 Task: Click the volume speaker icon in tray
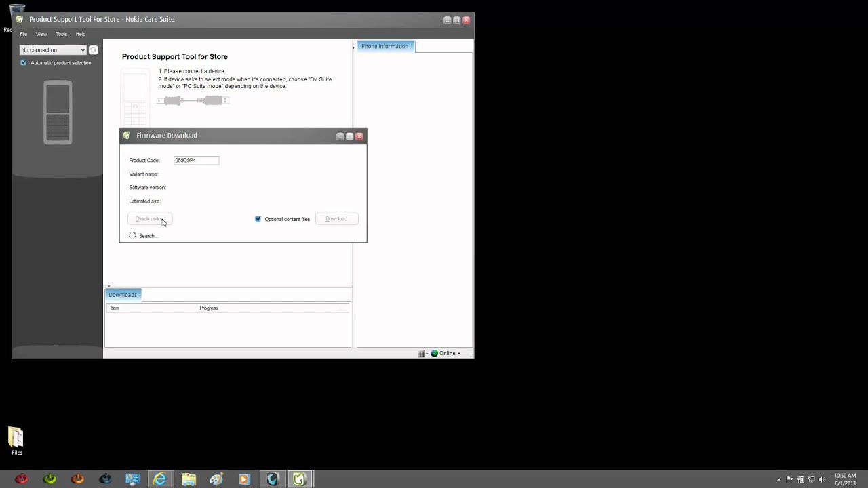pos(823,480)
